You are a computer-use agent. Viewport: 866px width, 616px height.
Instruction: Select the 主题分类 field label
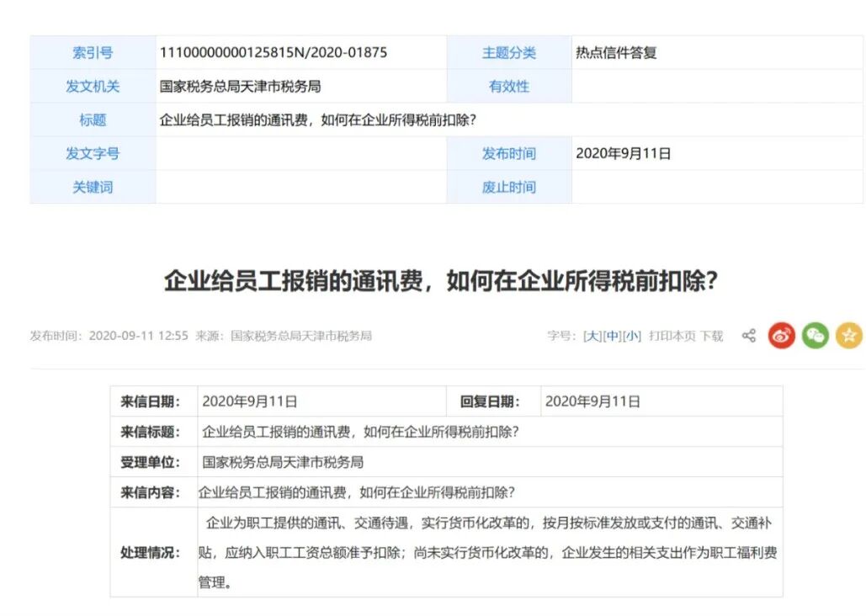tap(509, 52)
